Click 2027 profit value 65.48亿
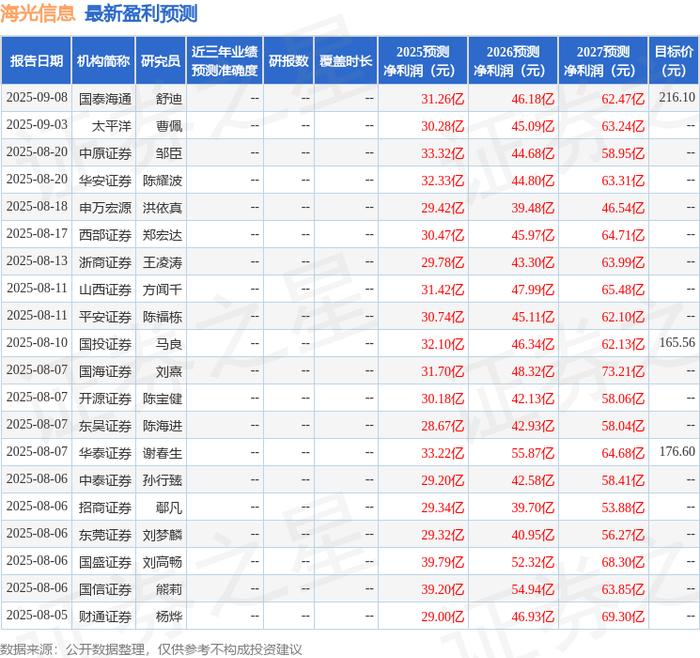700x658 pixels. click(623, 289)
